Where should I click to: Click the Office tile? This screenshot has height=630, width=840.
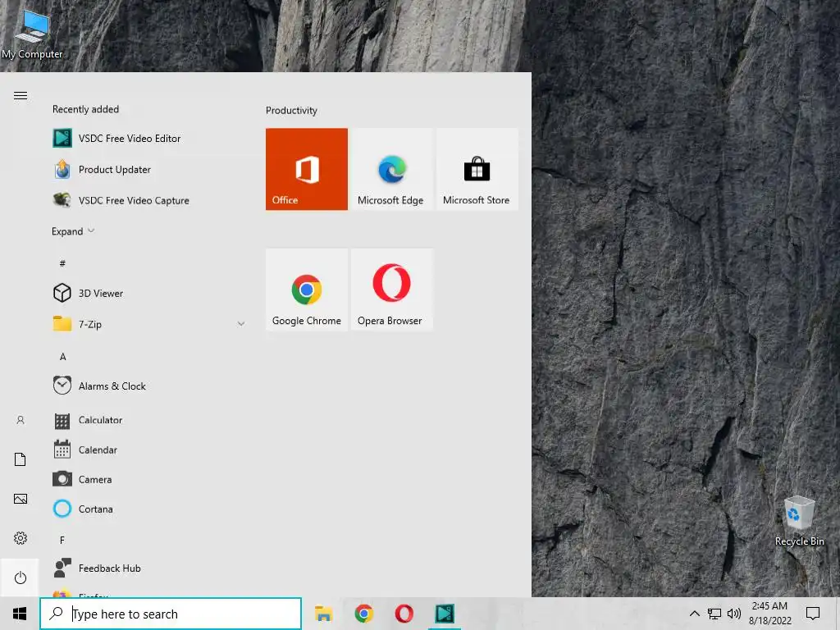click(x=307, y=169)
